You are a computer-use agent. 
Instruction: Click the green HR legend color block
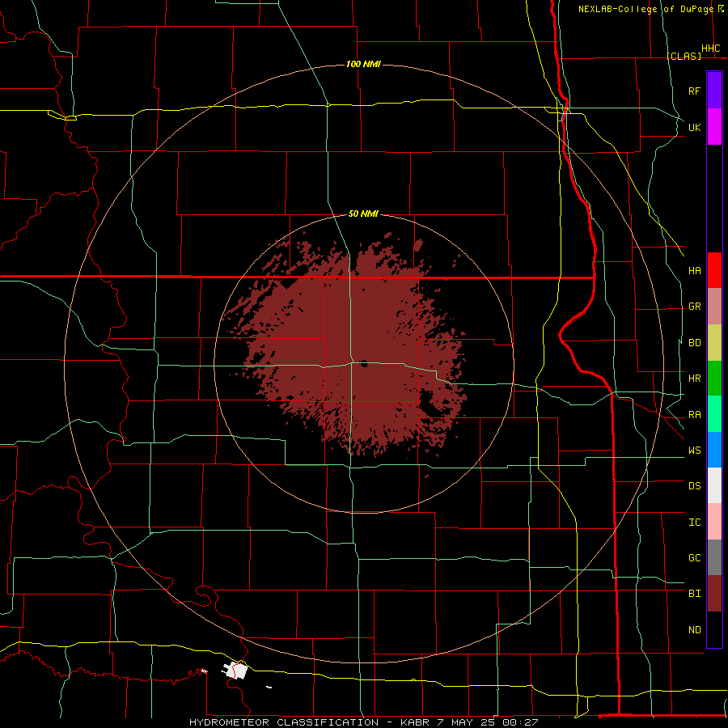coord(714,379)
